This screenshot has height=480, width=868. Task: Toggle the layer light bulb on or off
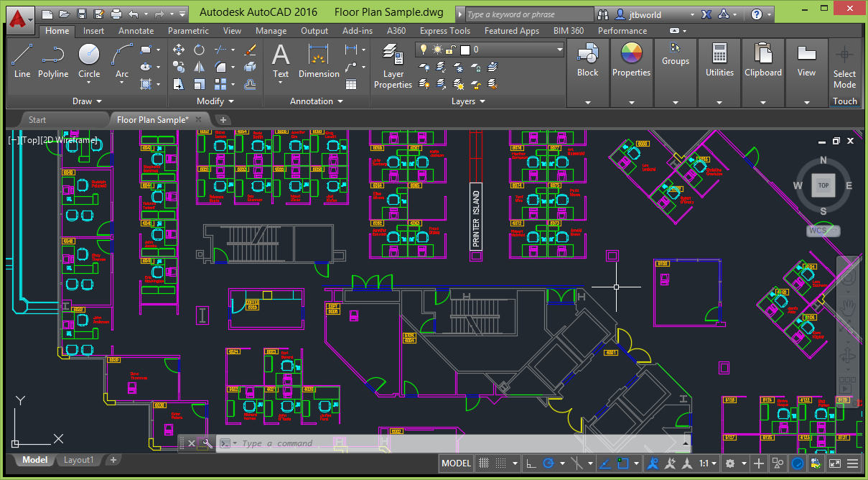coord(423,50)
